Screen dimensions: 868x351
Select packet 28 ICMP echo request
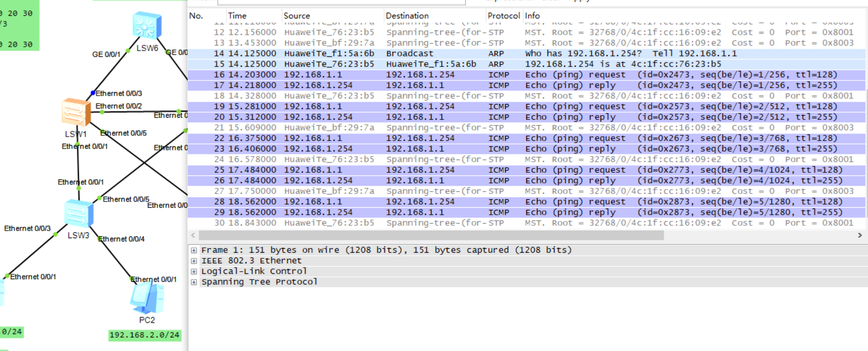pyautogui.click(x=526, y=202)
